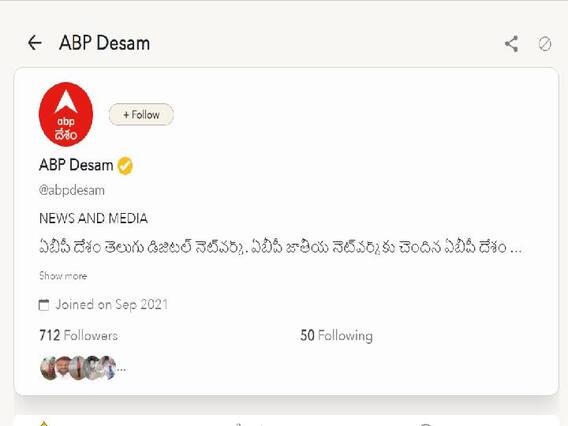Open the first follower avatar thumbnail
The image size is (568, 426).
click(x=47, y=368)
